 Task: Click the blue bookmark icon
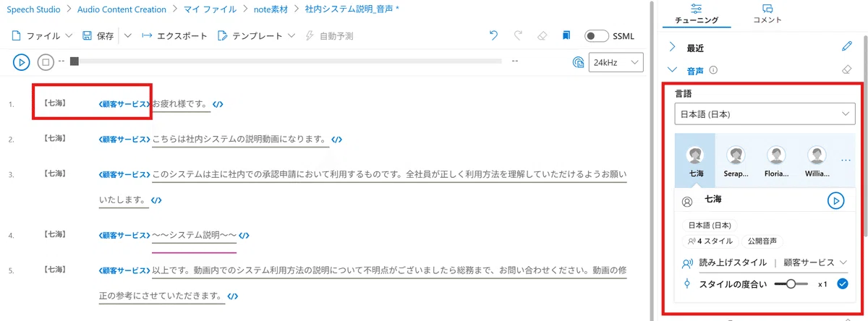click(x=567, y=35)
